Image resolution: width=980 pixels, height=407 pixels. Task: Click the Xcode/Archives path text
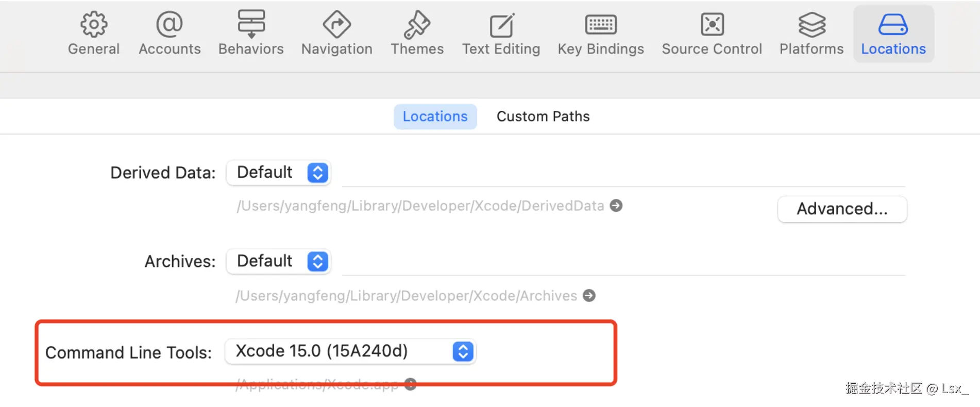406,296
